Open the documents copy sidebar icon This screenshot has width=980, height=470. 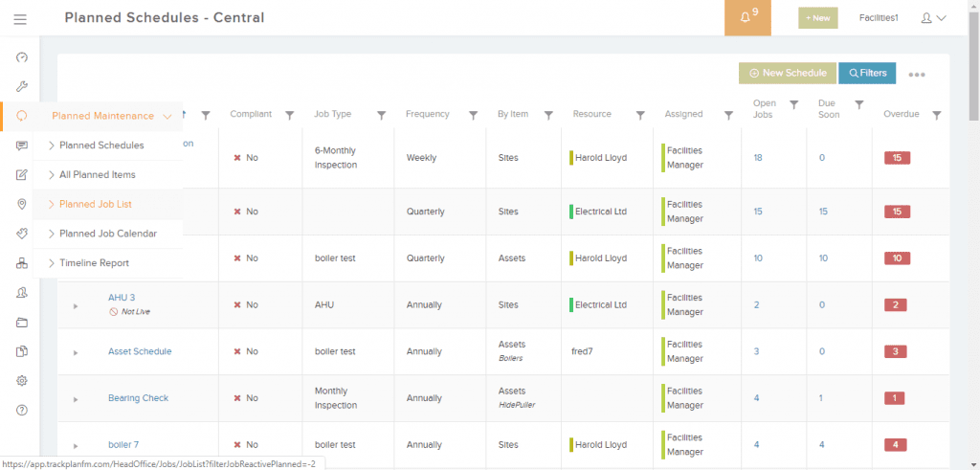(x=22, y=351)
